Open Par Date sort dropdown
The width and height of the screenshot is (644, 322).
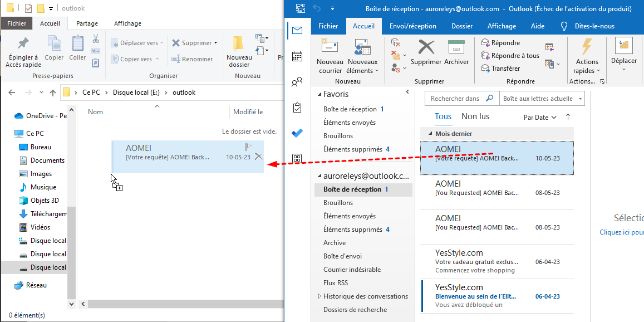tap(540, 117)
